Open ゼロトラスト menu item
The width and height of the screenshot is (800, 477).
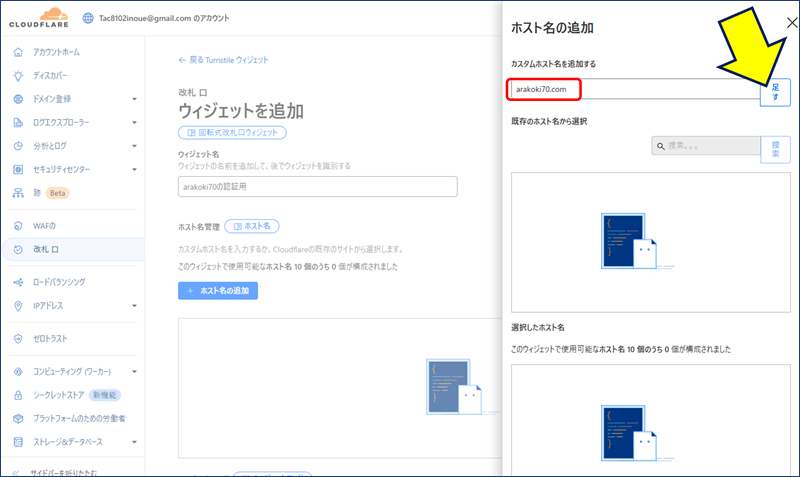click(x=50, y=339)
